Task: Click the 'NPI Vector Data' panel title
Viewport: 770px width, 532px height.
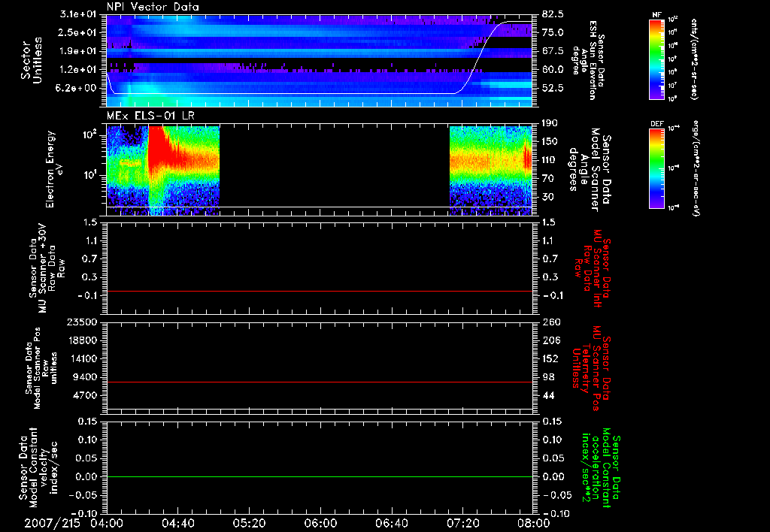Action: click(x=153, y=7)
